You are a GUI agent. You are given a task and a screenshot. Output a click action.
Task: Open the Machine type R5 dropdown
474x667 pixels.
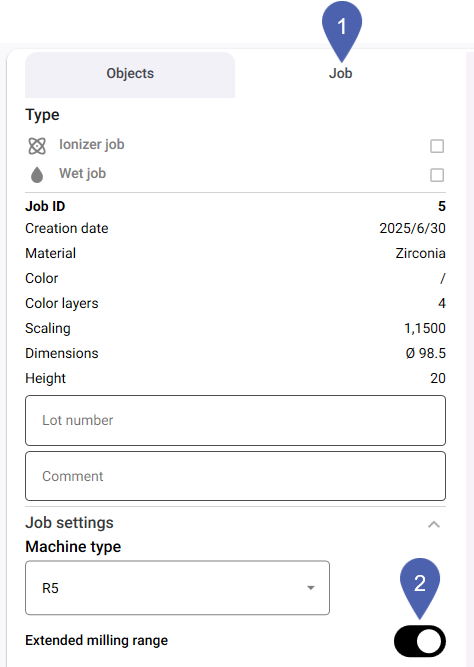point(177,588)
